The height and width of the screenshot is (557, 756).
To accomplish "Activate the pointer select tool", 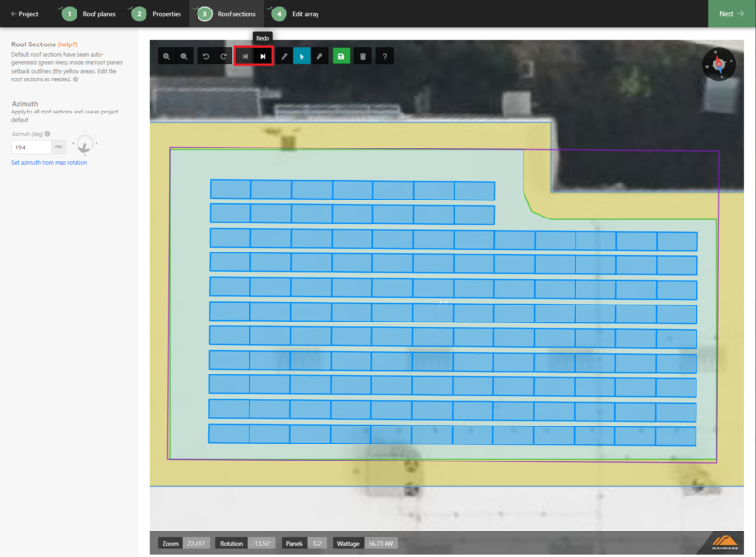I will pyautogui.click(x=302, y=57).
